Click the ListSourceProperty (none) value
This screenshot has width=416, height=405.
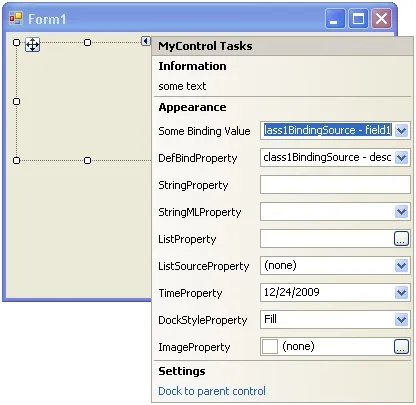tap(280, 265)
